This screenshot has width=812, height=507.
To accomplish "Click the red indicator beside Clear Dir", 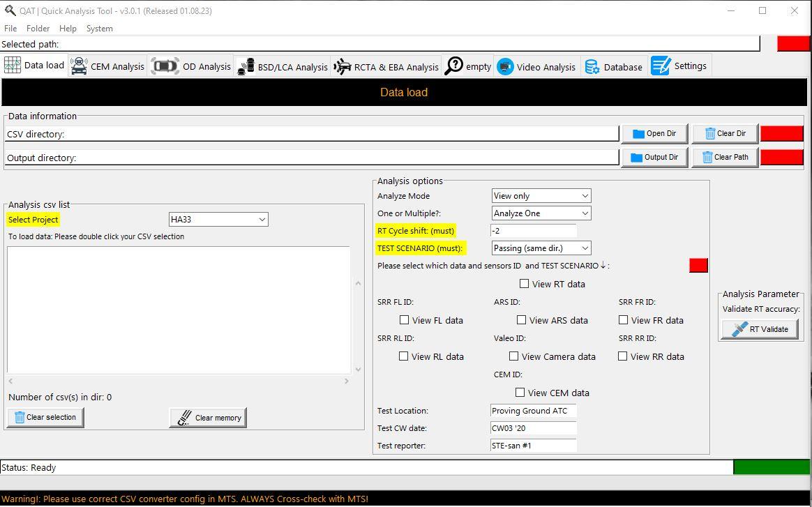I will click(x=781, y=133).
